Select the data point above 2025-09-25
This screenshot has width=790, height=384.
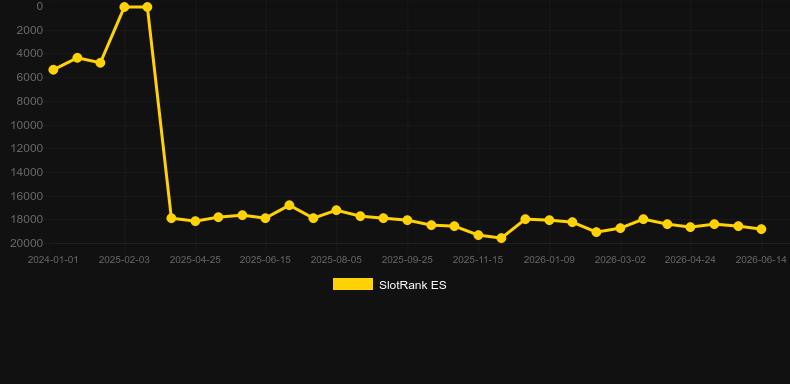[407, 220]
